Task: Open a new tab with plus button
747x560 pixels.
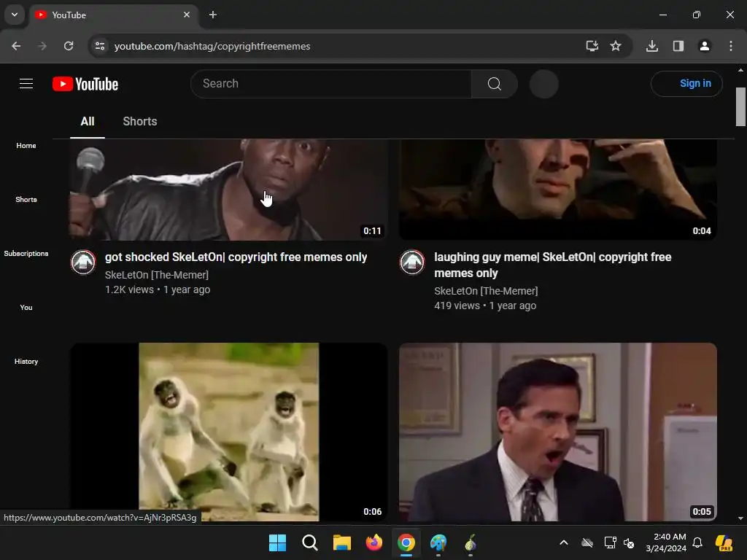Action: pyautogui.click(x=213, y=15)
